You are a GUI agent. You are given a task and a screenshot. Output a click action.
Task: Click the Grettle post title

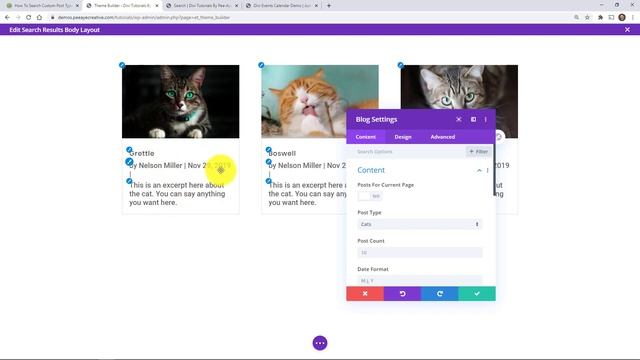(x=142, y=153)
